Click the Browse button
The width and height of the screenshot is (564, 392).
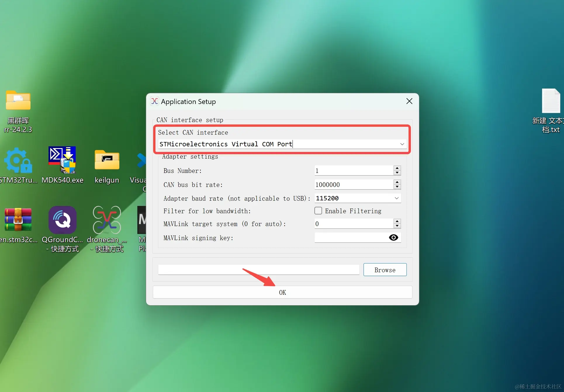coord(385,270)
